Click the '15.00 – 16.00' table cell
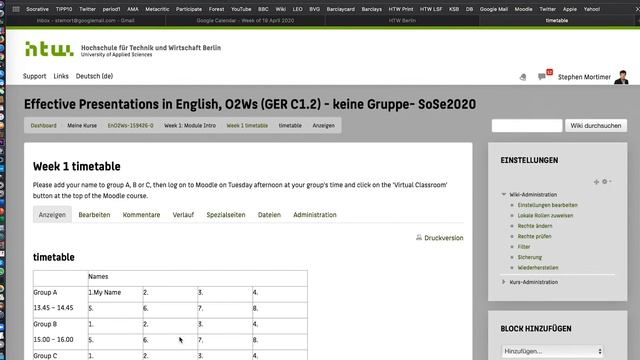This screenshot has width=640, height=360. 53,340
